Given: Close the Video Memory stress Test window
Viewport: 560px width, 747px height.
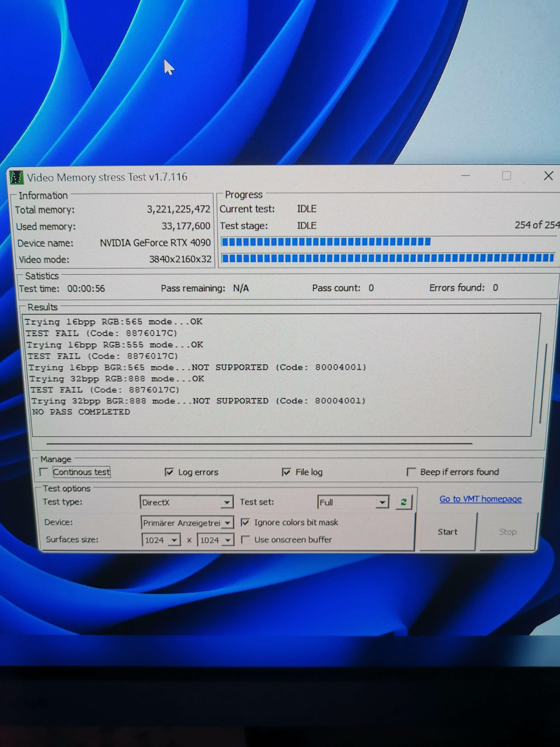Looking at the screenshot, I should point(548,176).
